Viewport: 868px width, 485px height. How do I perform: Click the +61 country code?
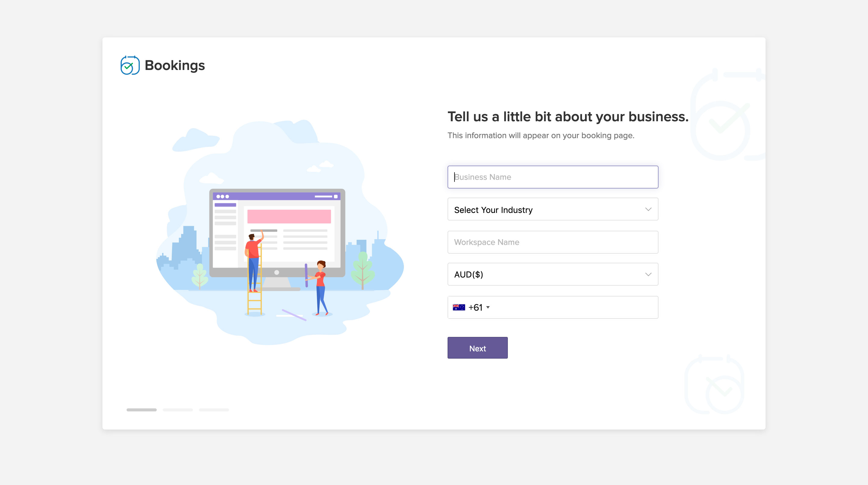point(475,307)
